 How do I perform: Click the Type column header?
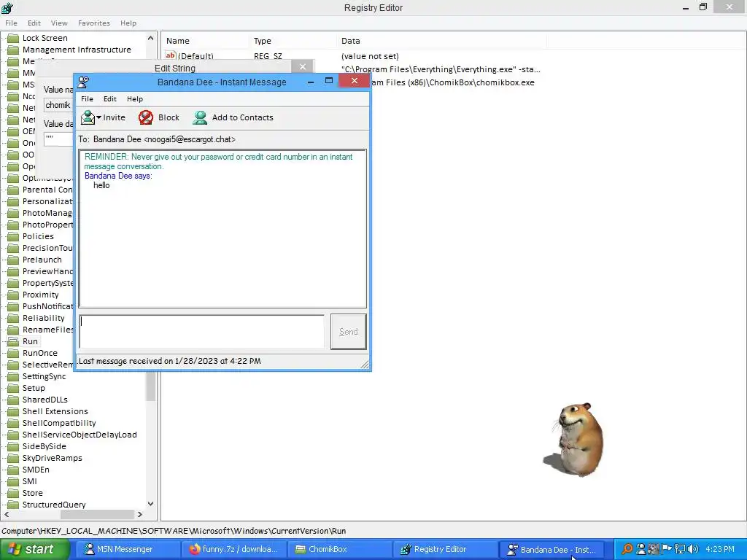292,41
